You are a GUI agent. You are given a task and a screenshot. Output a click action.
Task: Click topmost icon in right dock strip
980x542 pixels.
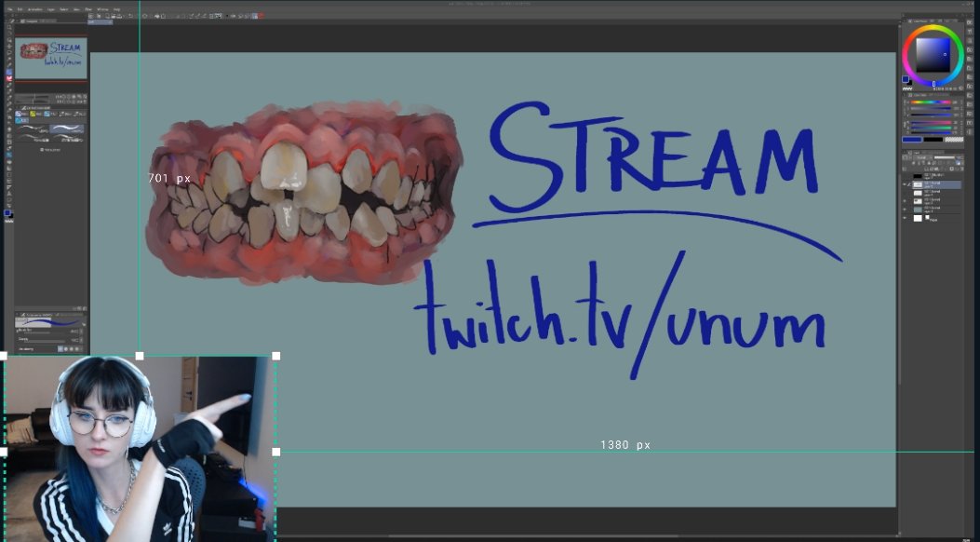point(970,22)
